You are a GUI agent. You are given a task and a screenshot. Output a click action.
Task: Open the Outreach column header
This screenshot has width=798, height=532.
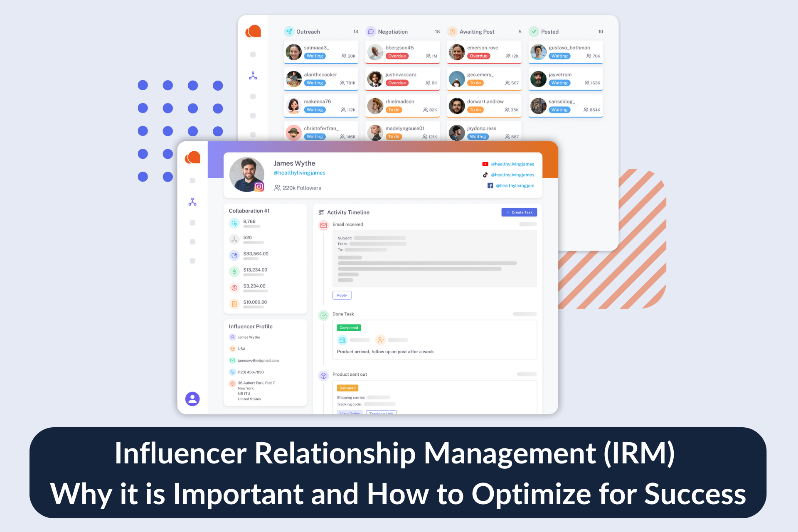point(308,32)
